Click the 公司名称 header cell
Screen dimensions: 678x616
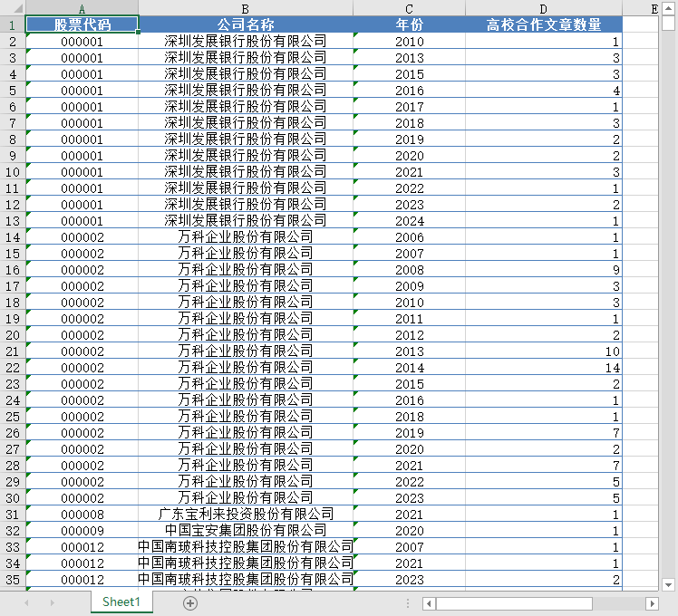[x=245, y=24]
